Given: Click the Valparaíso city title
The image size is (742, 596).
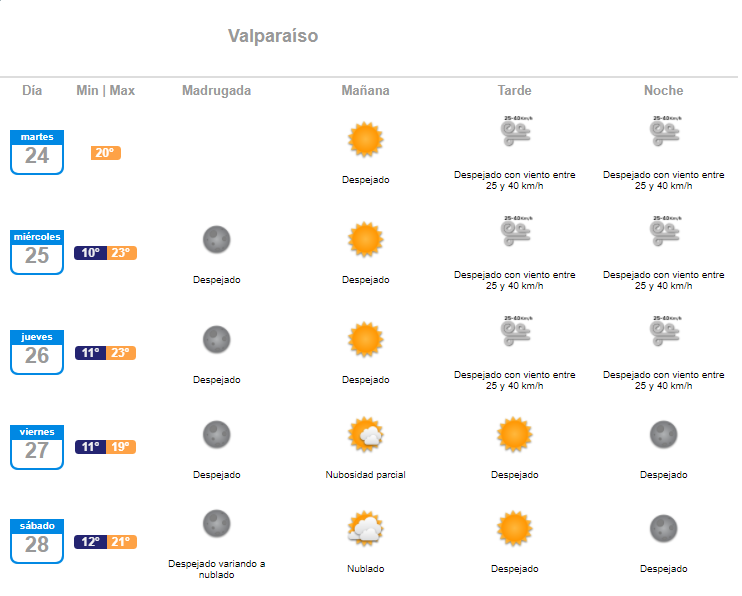Looking at the screenshot, I should coord(273,36).
